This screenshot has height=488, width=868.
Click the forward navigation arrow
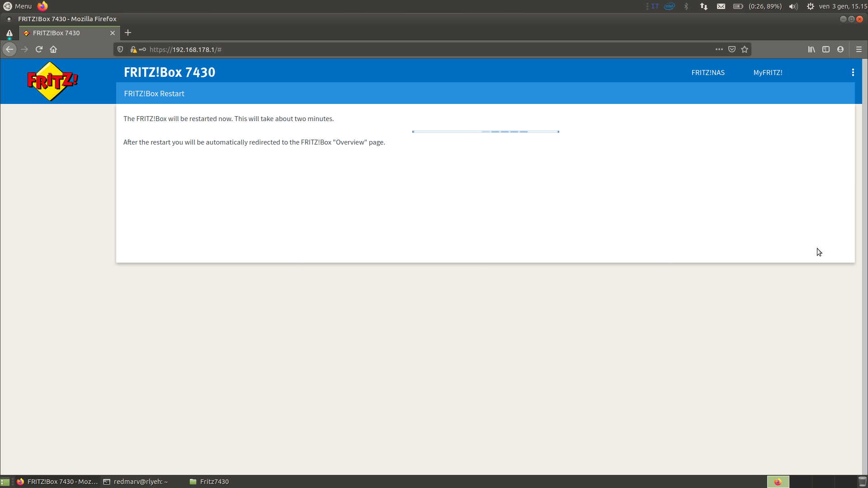click(x=24, y=49)
